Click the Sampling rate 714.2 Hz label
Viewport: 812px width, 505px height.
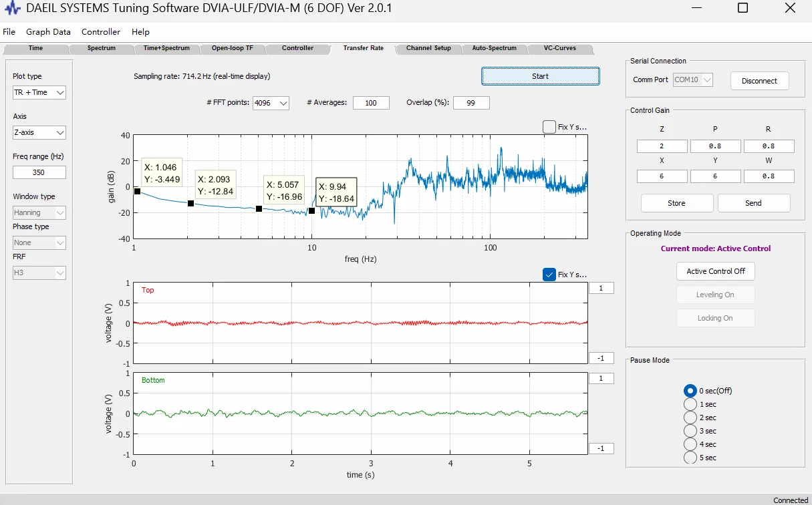point(202,76)
